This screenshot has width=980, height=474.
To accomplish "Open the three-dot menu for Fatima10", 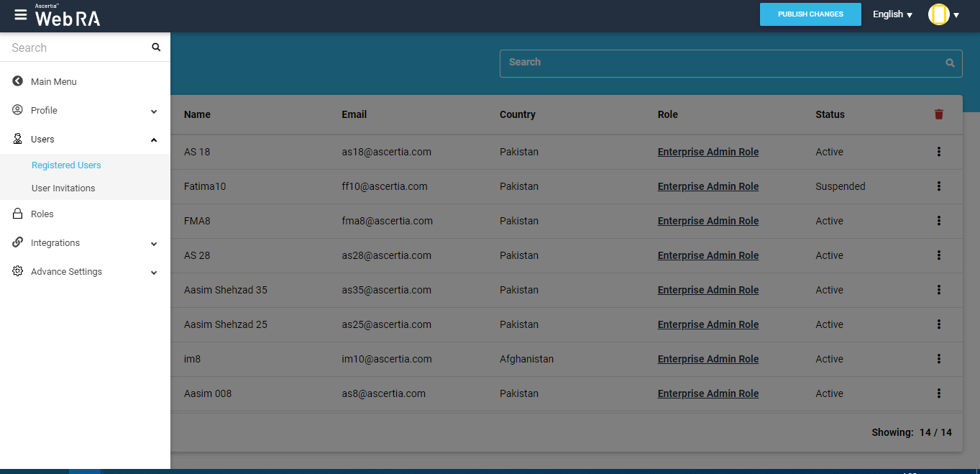I will pyautogui.click(x=938, y=186).
